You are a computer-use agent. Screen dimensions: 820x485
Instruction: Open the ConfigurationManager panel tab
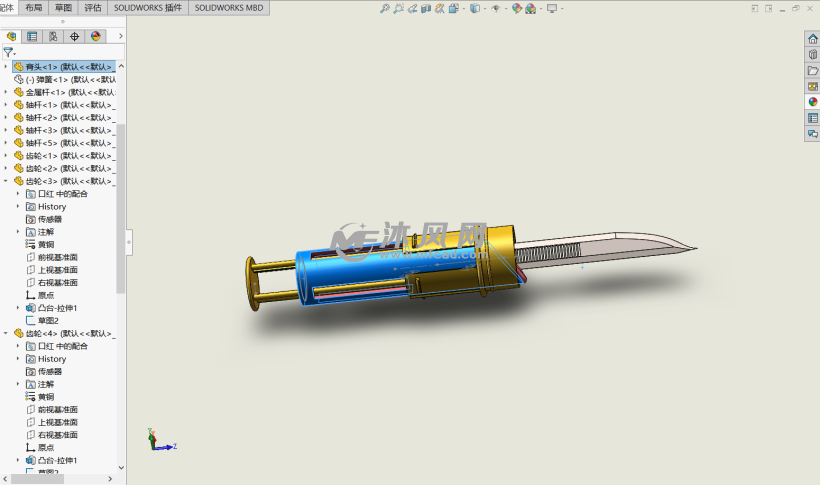coord(53,36)
